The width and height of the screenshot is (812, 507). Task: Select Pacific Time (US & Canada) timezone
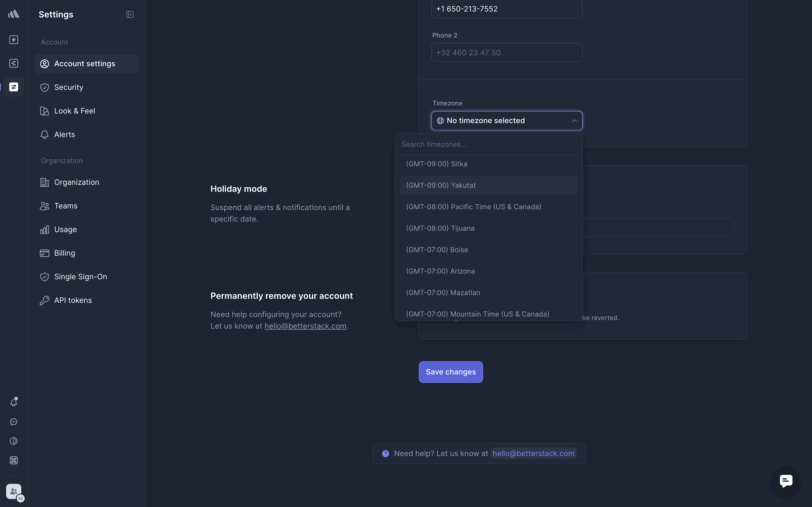click(473, 207)
